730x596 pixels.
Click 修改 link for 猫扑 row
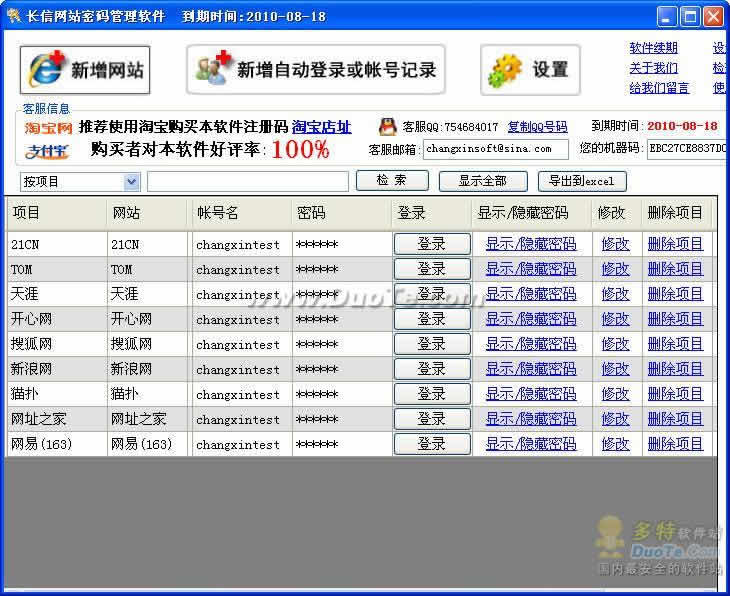pos(615,394)
